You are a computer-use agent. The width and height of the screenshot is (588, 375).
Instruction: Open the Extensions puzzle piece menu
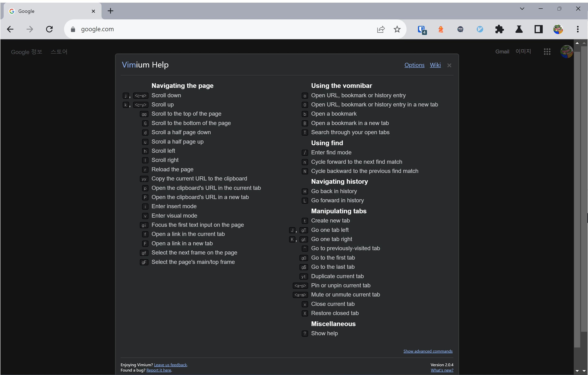pyautogui.click(x=499, y=29)
